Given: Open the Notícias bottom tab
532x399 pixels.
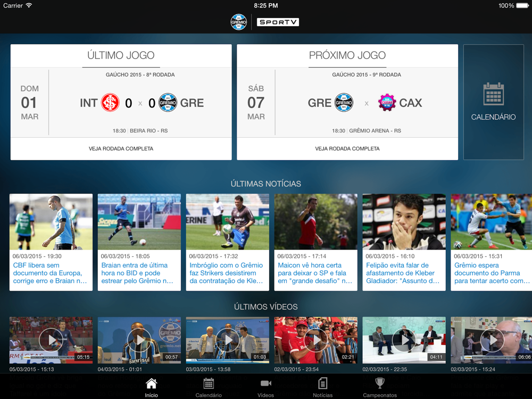Looking at the screenshot, I should coord(323,387).
